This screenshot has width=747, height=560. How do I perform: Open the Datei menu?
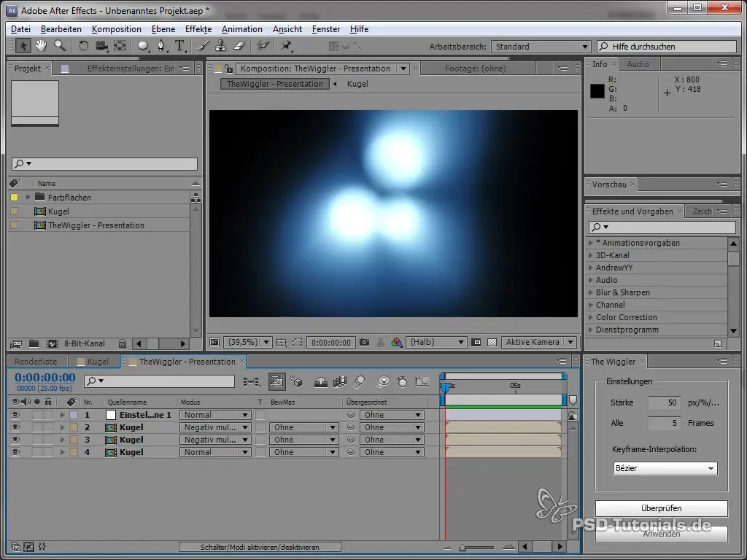point(20,29)
